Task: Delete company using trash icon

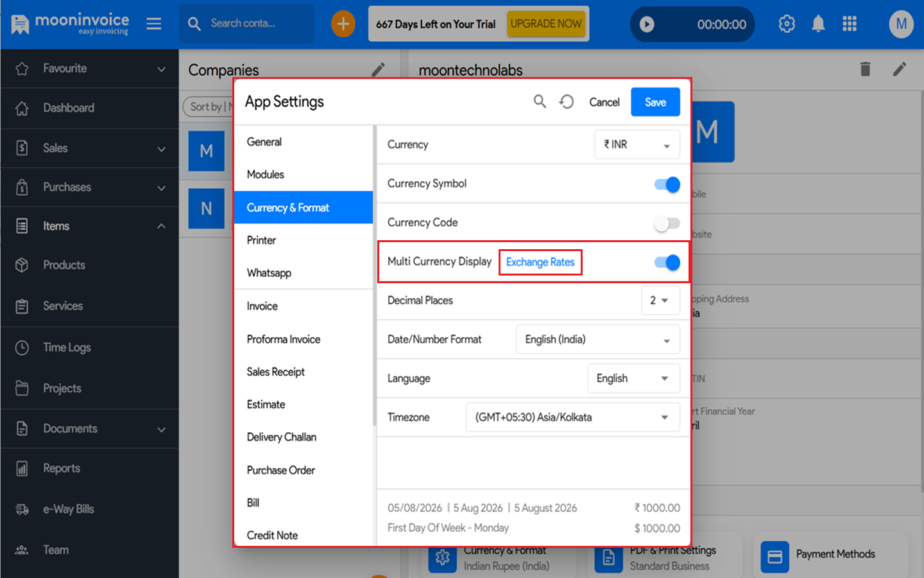Action: [x=866, y=69]
